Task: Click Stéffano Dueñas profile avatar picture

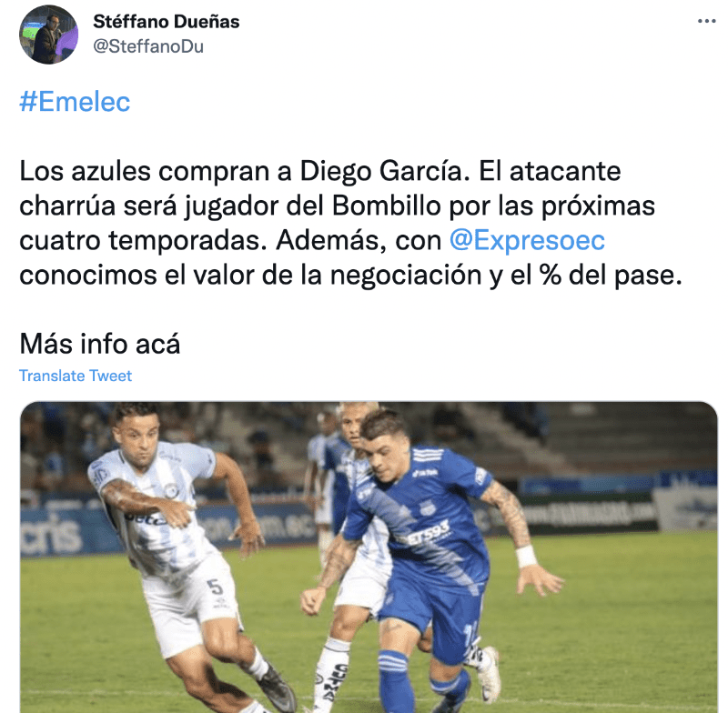Action: (x=48, y=35)
